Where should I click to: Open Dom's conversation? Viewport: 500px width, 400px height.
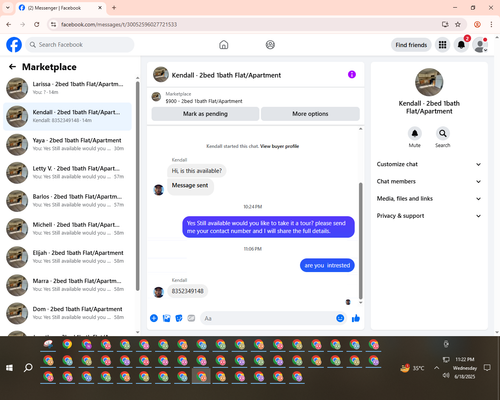[67, 313]
